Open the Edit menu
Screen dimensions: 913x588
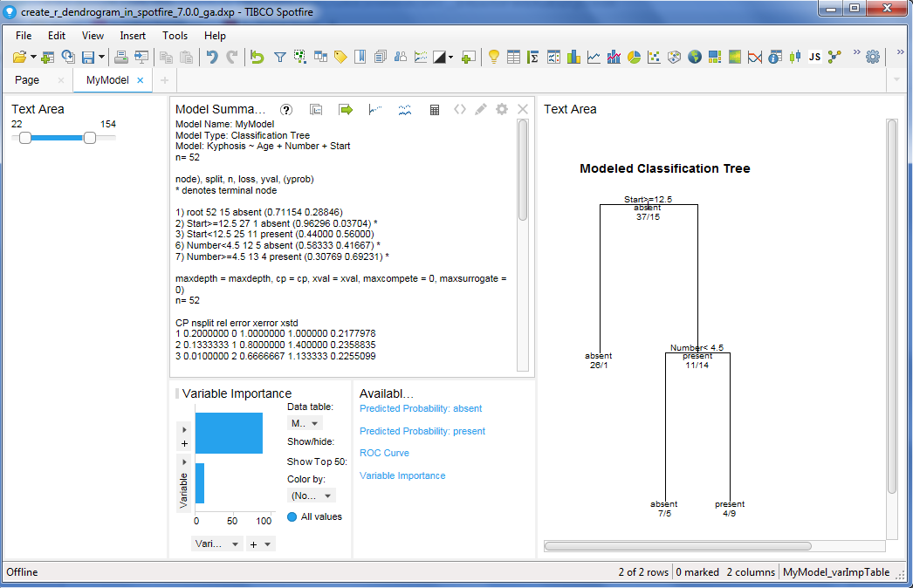(57, 36)
